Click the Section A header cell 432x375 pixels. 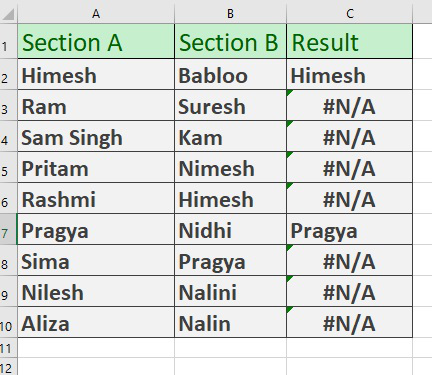(96, 42)
